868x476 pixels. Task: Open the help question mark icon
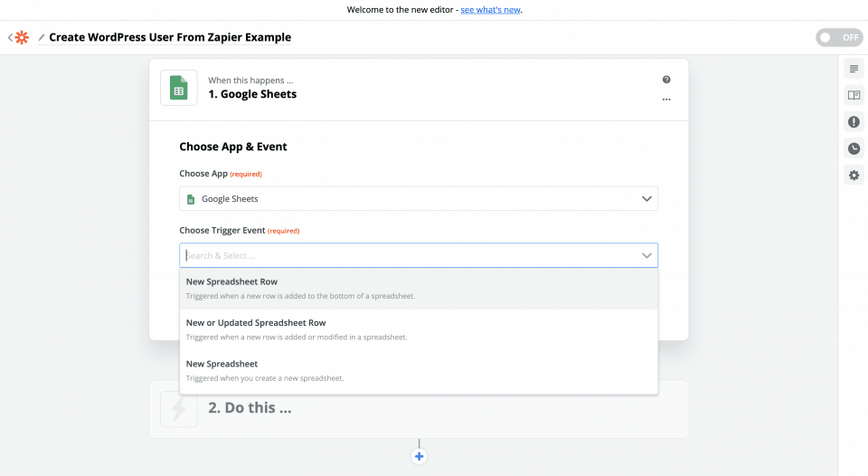click(666, 80)
